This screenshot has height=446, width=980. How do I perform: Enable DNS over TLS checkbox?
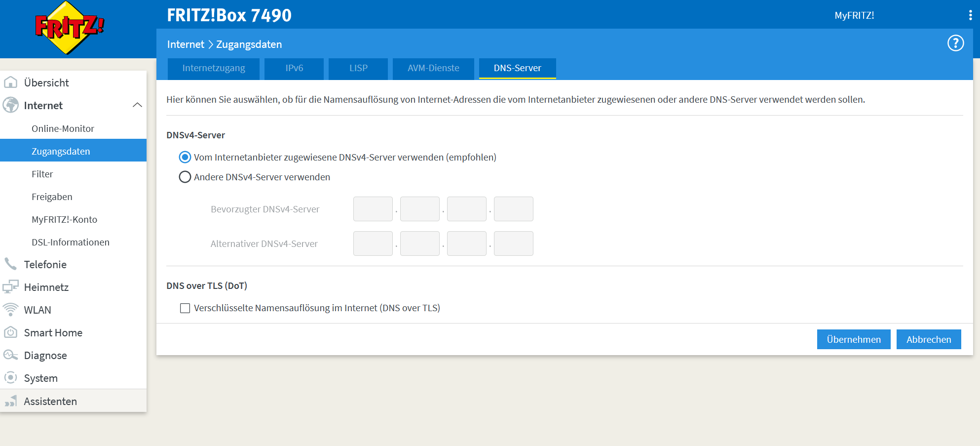[x=185, y=308]
